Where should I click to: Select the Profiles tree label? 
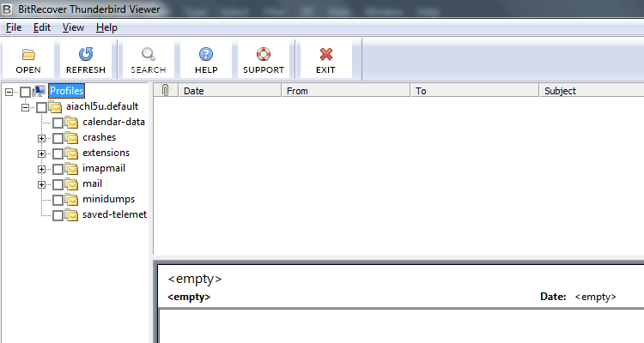pos(66,91)
